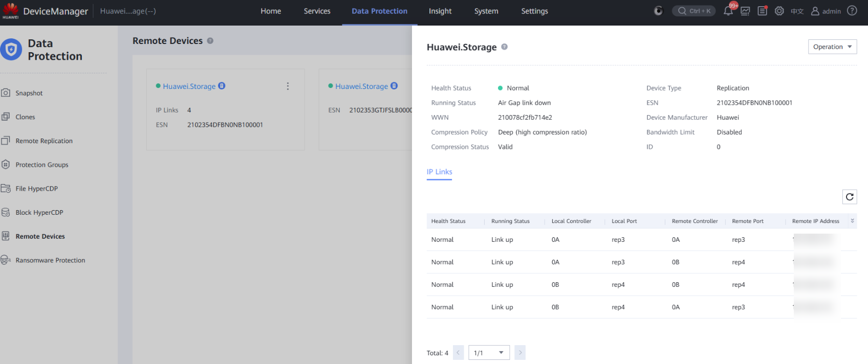Viewport: 868px width, 364px height.
Task: Open the Home menu
Action: (x=271, y=11)
